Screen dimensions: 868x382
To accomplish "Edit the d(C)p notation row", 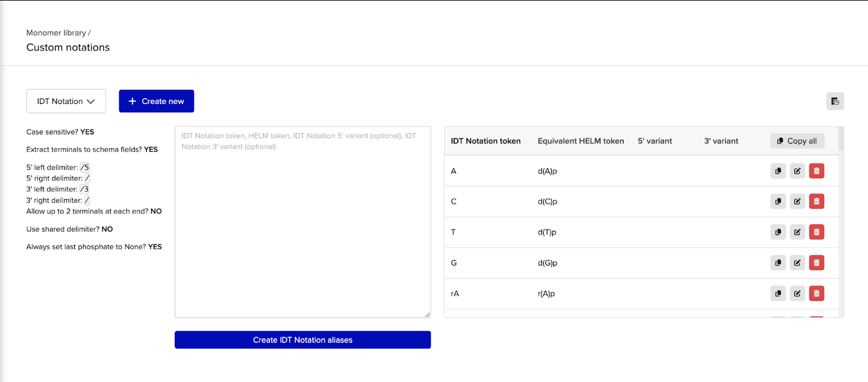I will pos(797,202).
